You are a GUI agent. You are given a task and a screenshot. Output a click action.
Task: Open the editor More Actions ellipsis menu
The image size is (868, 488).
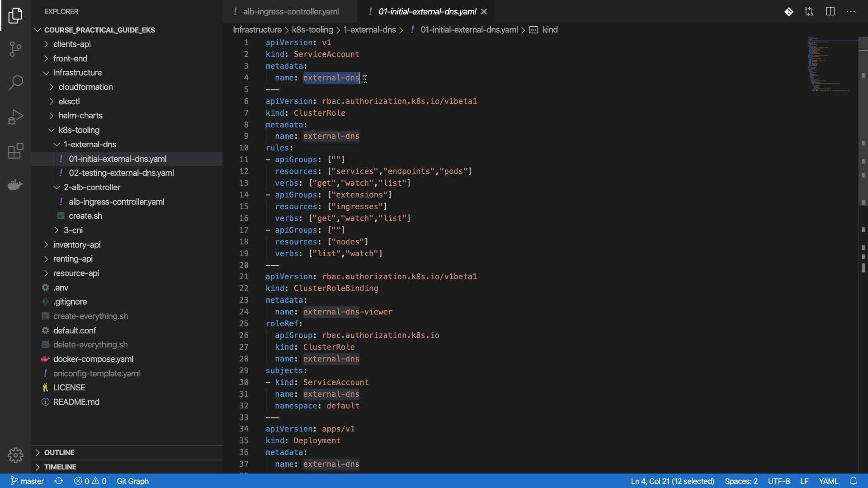tap(851, 12)
